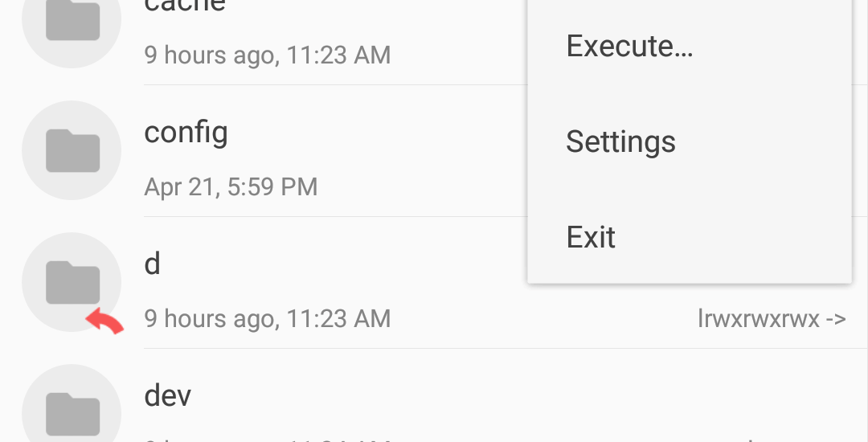The image size is (868, 442).
Task: Tap the config folder icon
Action: (x=72, y=150)
